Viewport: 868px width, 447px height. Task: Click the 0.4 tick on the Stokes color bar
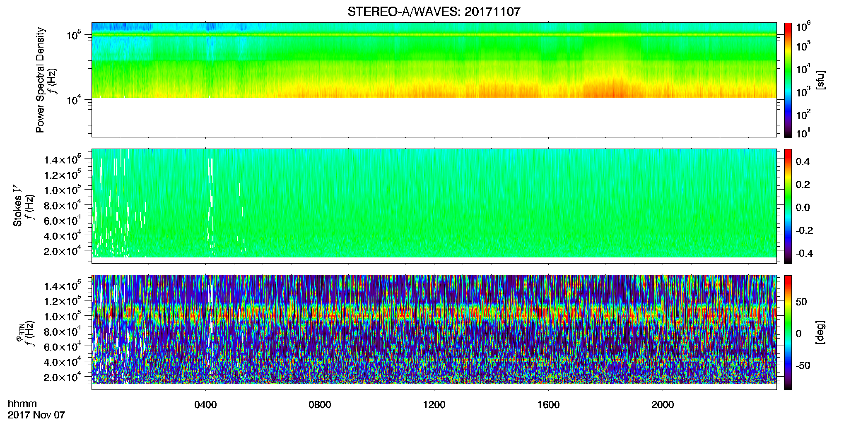(x=803, y=162)
